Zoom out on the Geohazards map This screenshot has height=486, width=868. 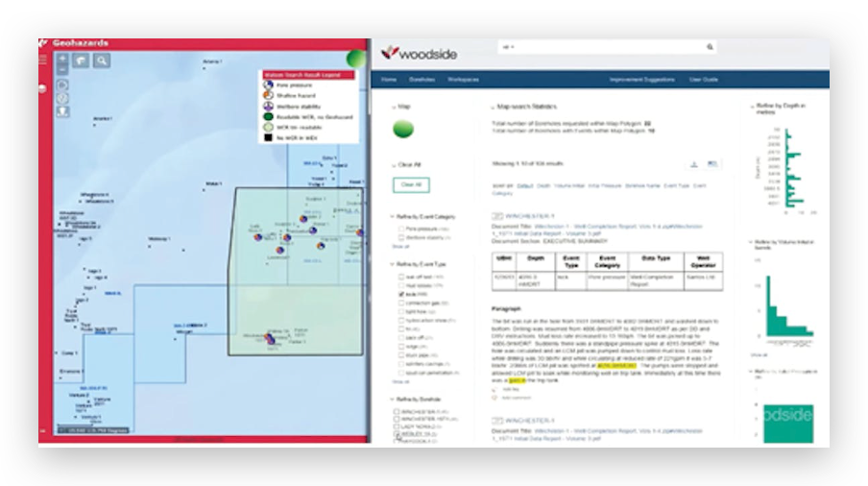click(62, 70)
